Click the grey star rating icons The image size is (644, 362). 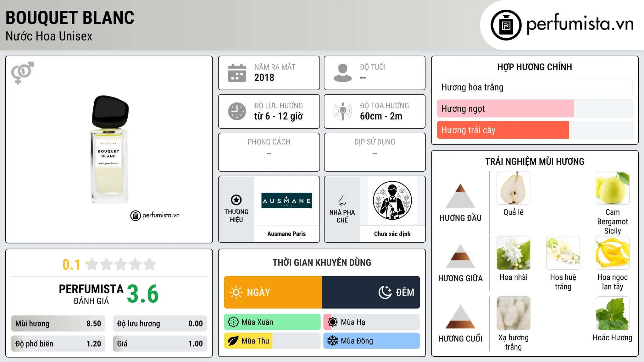click(121, 264)
